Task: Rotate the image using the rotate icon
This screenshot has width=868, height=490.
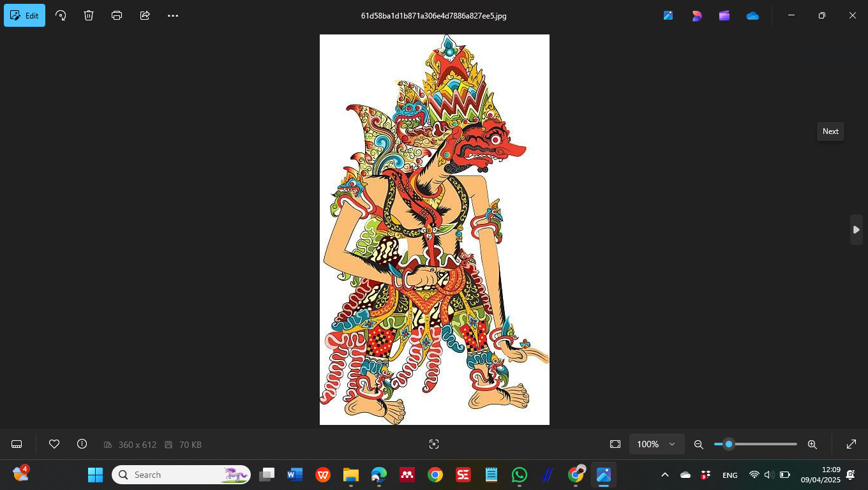Action: click(x=61, y=15)
